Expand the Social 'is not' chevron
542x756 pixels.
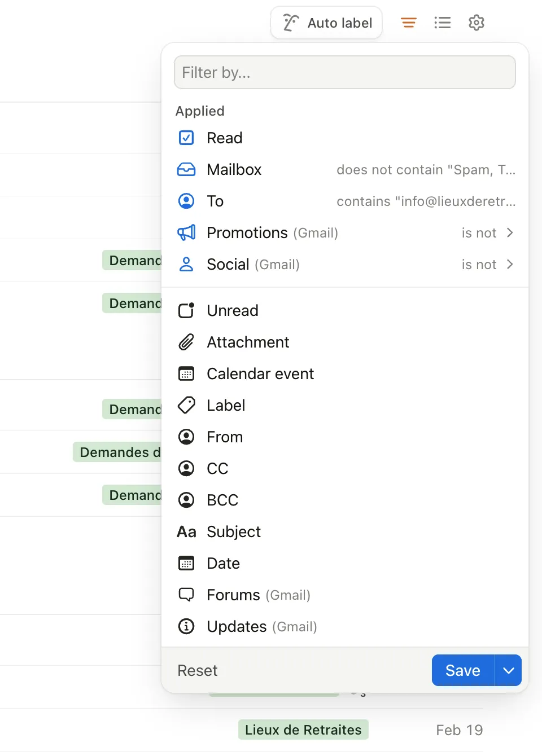(510, 265)
